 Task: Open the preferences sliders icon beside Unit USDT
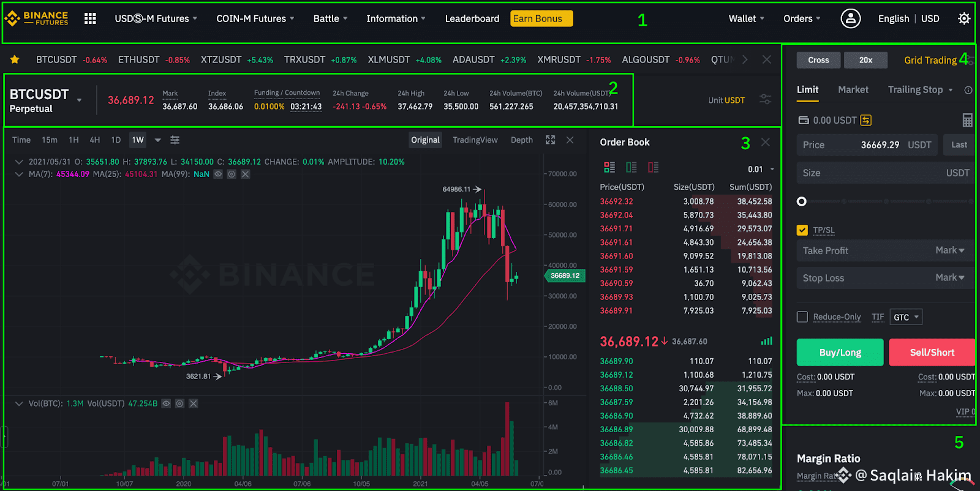click(x=765, y=99)
